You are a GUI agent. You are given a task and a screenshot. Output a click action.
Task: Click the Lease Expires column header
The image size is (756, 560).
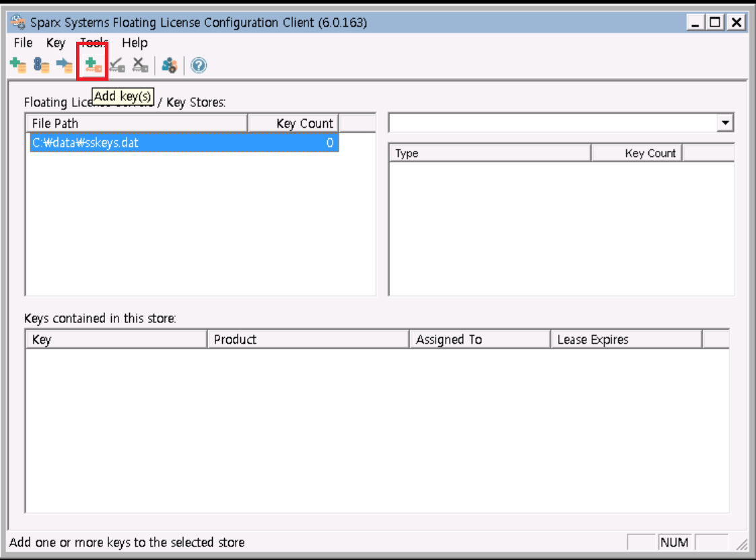pyautogui.click(x=626, y=339)
